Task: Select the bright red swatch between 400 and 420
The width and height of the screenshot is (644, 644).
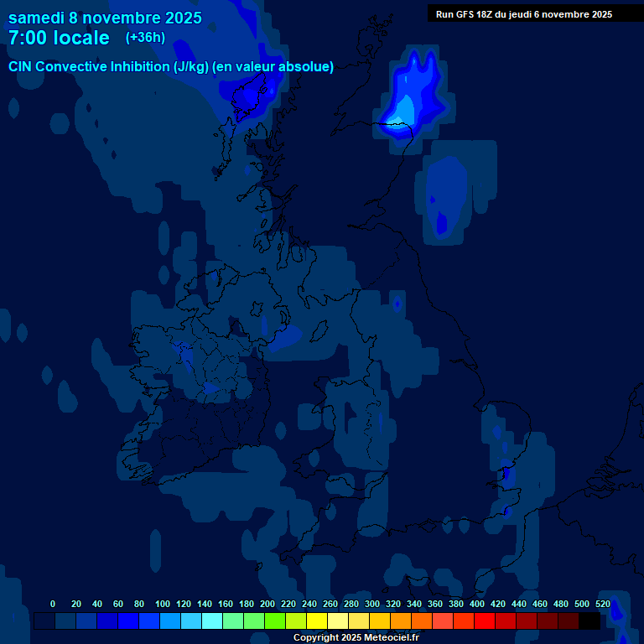Action: pos(485,621)
